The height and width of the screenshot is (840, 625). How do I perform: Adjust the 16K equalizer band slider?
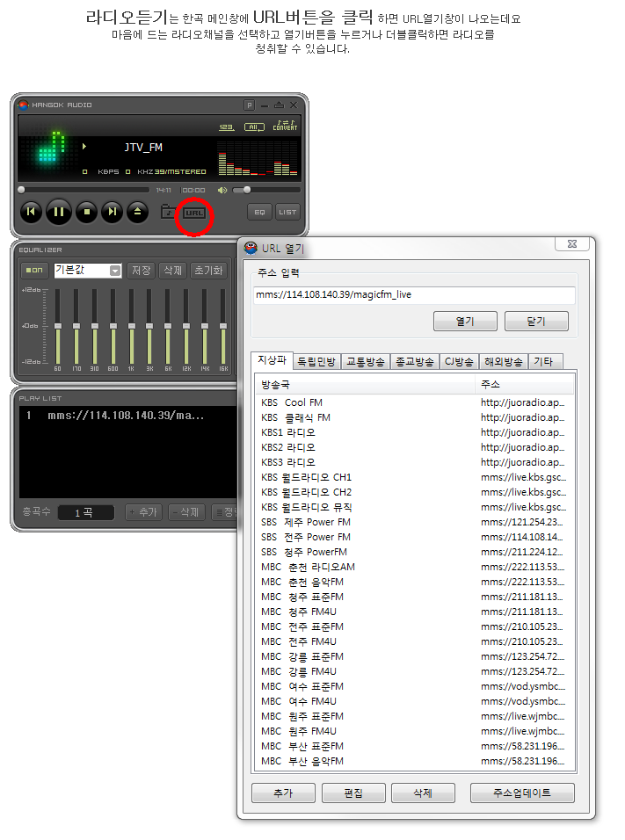coord(223,326)
